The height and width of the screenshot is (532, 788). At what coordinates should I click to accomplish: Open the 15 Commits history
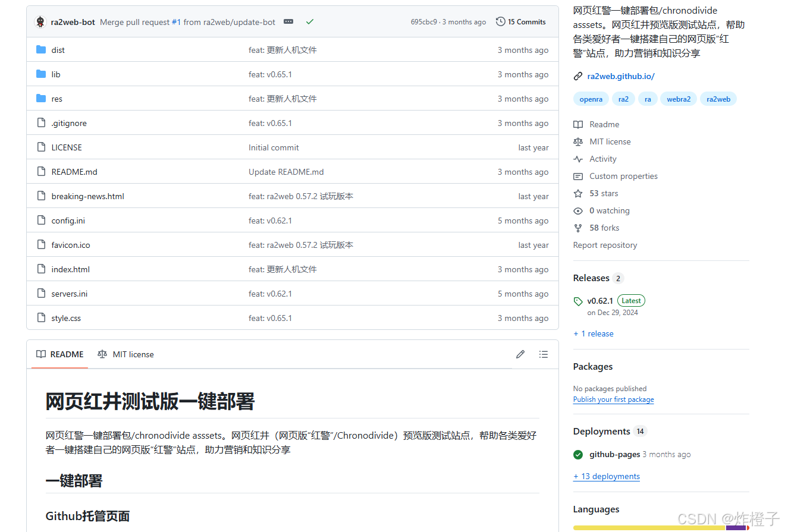(521, 22)
